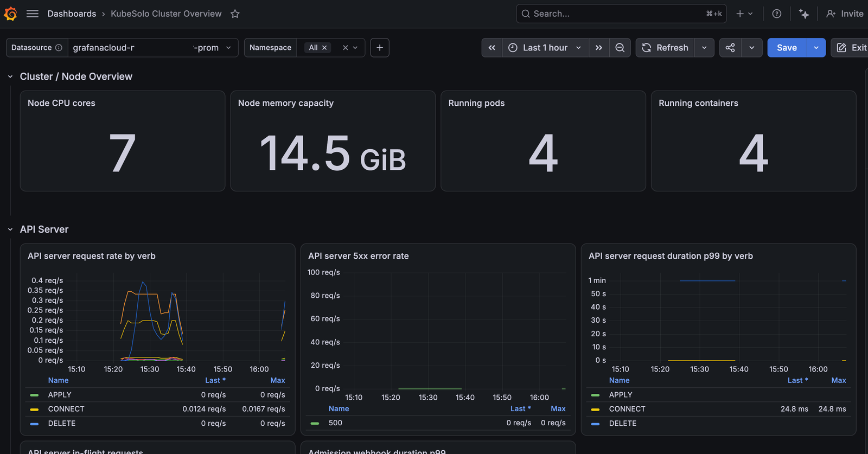The image size is (868, 454).
Task: Click the Running pods panel title
Action: 476,103
